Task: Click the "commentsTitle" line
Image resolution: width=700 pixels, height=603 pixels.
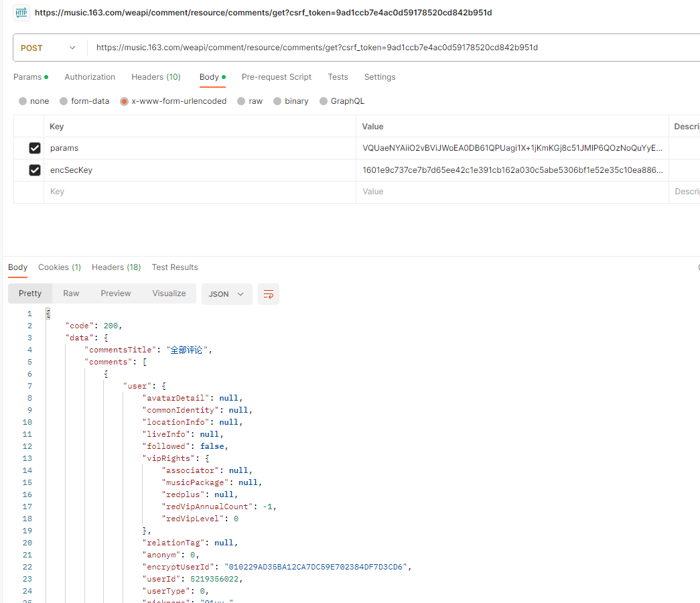Action: click(x=148, y=350)
